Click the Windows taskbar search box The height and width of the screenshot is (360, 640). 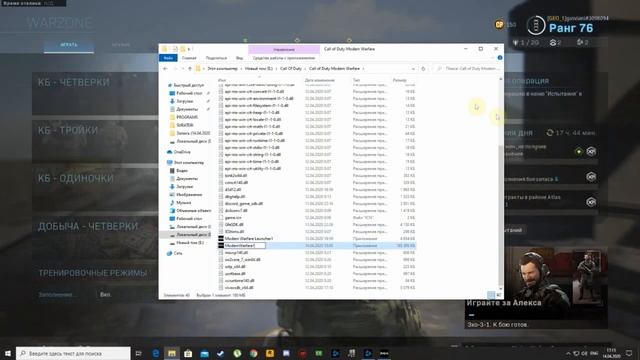tap(73, 353)
